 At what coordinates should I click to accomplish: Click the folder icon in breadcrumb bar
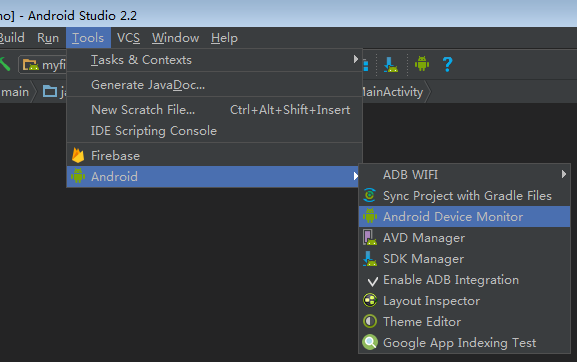point(50,91)
